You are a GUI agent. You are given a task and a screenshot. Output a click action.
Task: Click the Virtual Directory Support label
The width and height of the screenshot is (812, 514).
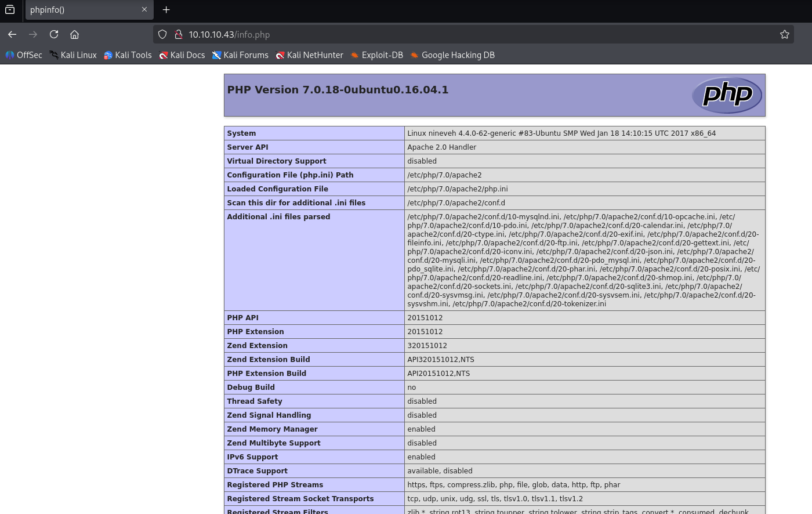point(277,161)
